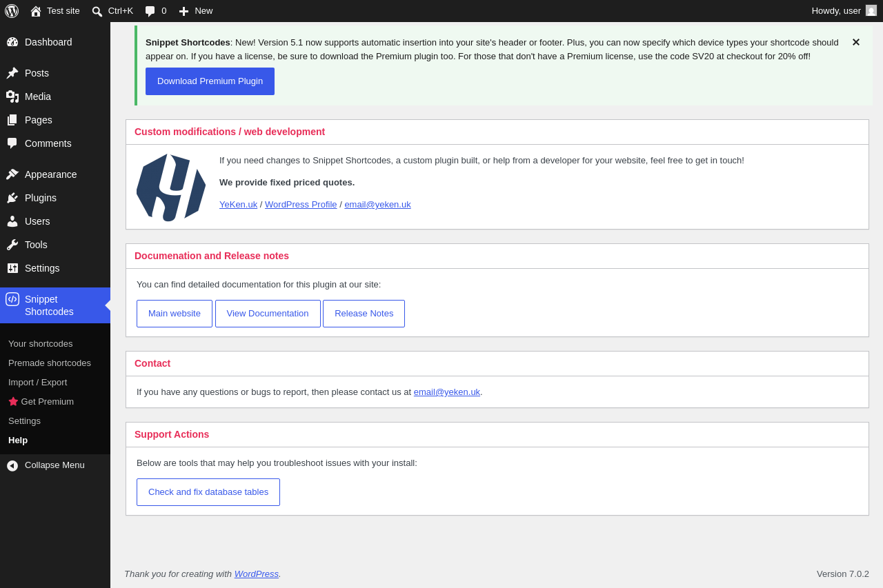Click the Media icon in sidebar

pos(12,97)
